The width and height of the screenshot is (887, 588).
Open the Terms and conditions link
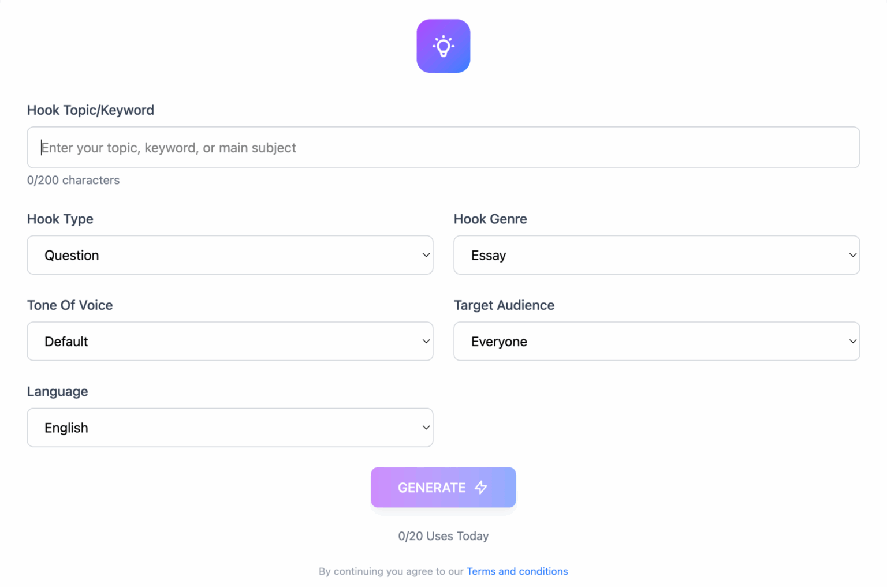[x=517, y=571]
